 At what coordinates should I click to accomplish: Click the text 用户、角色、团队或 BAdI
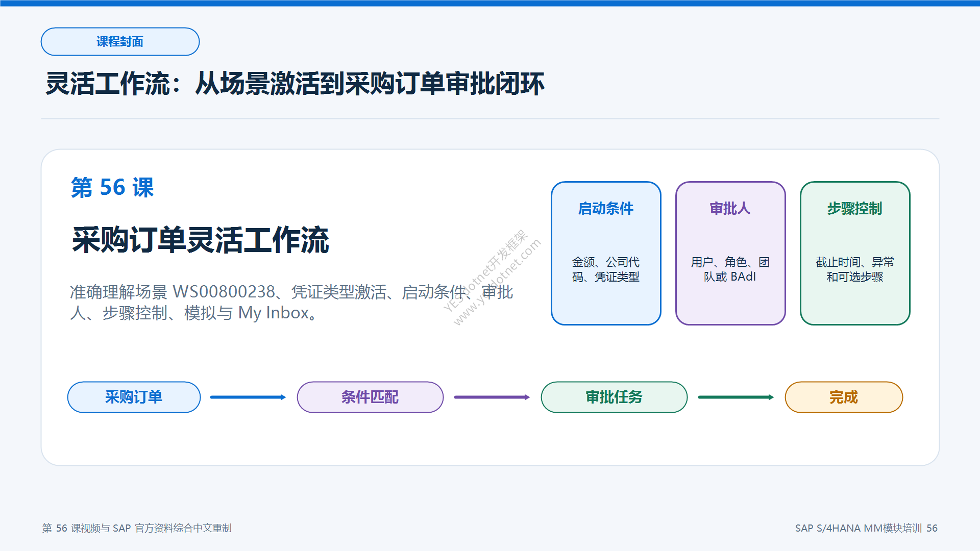pos(730,269)
